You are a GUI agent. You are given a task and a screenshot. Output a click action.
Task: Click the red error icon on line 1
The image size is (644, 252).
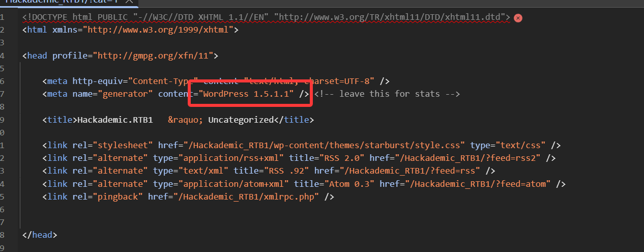[518, 18]
